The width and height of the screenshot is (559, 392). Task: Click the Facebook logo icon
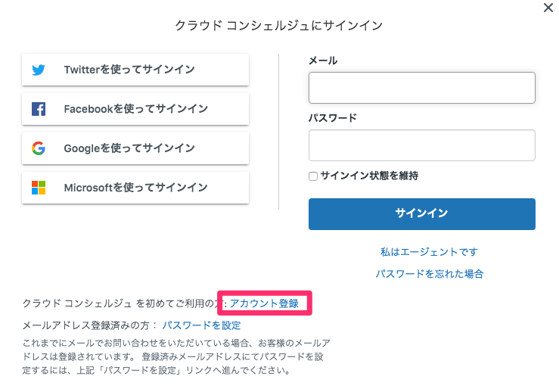click(x=39, y=109)
